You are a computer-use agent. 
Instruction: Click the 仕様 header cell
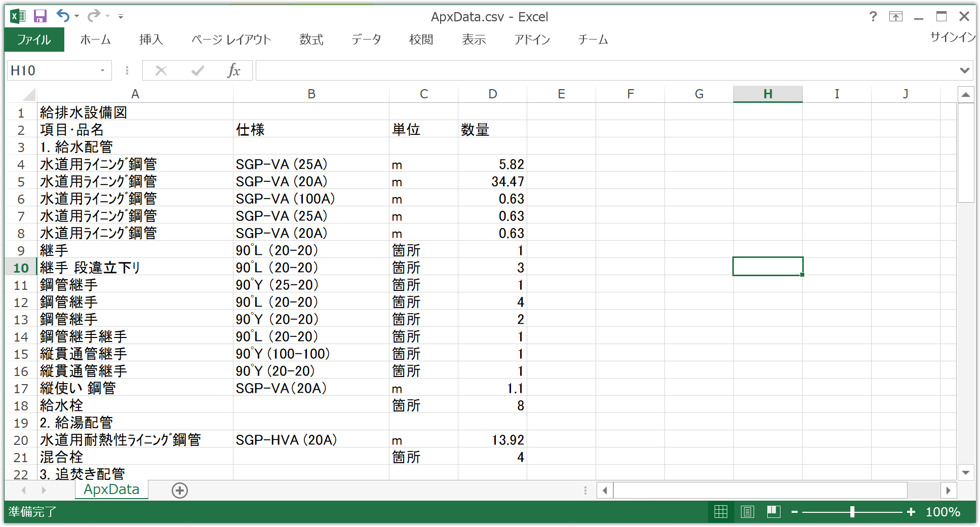tap(311, 129)
